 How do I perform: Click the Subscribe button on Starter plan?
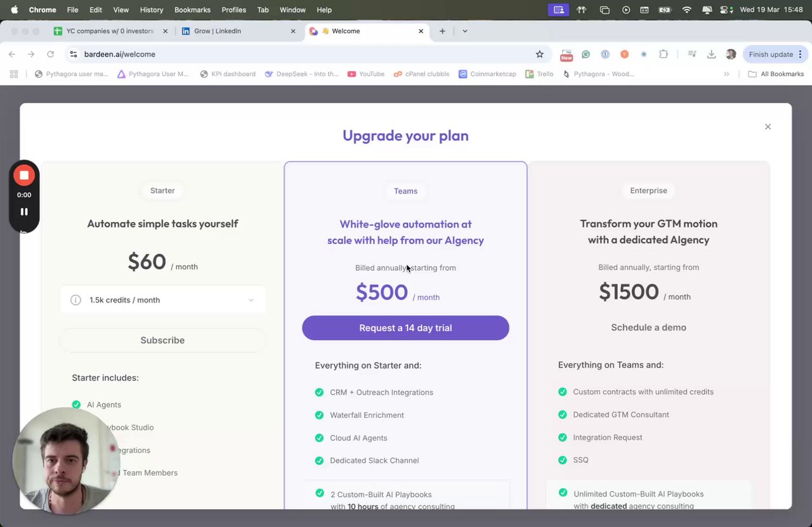point(162,340)
